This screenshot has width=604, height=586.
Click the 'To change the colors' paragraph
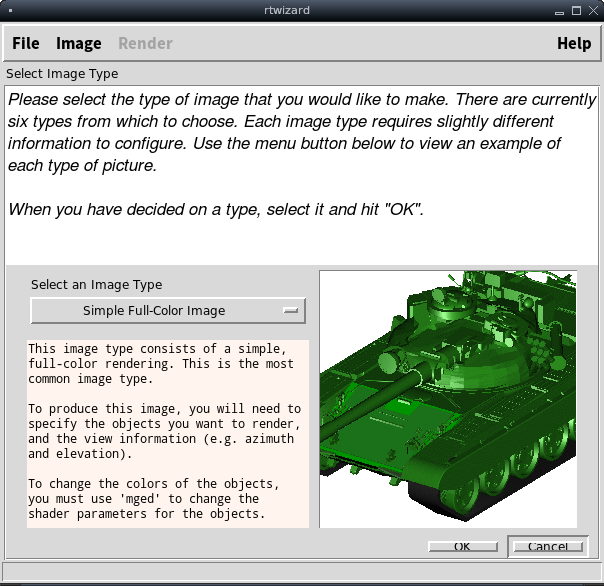pos(154,499)
